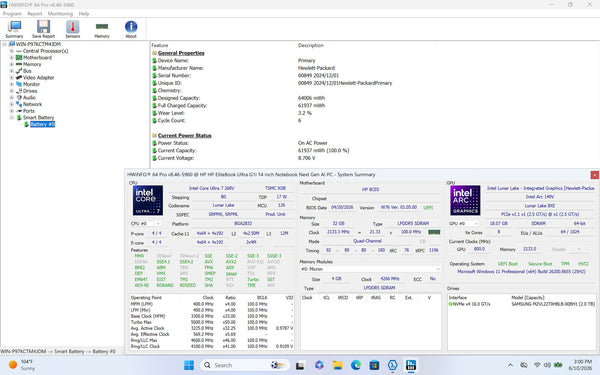This screenshot has width=600, height=375.
Task: Click the Current Power Status heading
Action: [184, 135]
